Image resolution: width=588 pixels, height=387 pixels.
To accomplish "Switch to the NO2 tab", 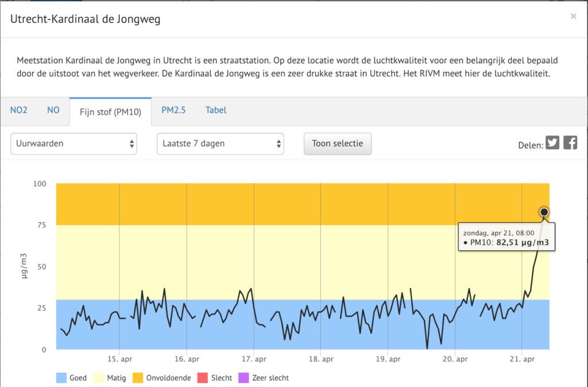I will [x=19, y=110].
